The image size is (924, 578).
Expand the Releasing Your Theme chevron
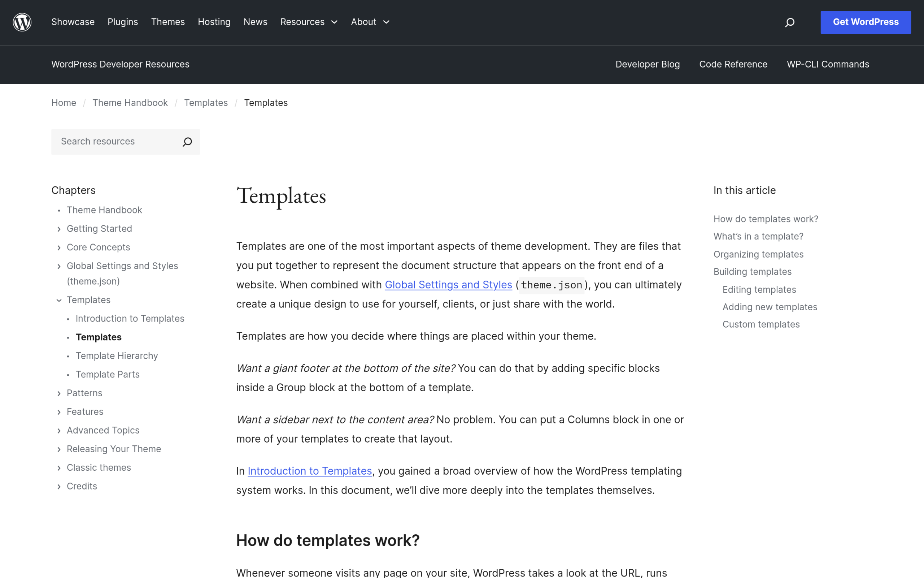[x=59, y=449]
